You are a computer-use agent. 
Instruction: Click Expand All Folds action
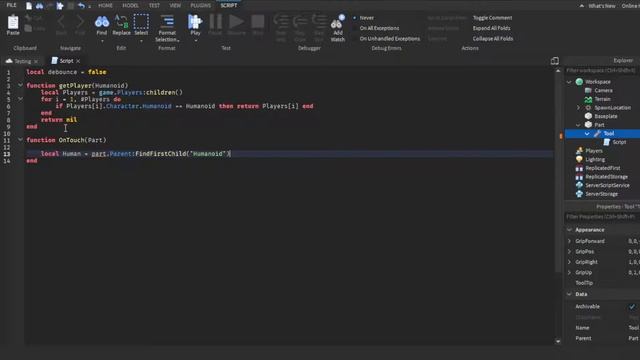[491, 28]
